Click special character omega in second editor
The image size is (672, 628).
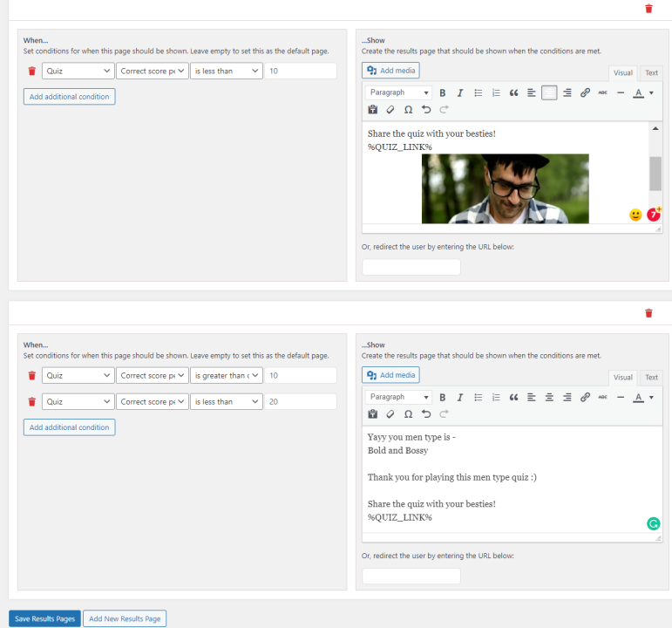(x=409, y=414)
